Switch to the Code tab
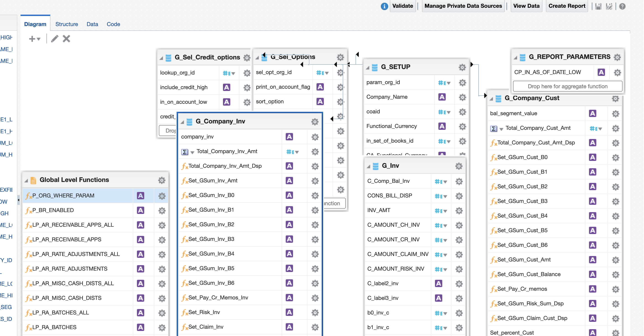The width and height of the screenshot is (644, 336). pyautogui.click(x=113, y=24)
